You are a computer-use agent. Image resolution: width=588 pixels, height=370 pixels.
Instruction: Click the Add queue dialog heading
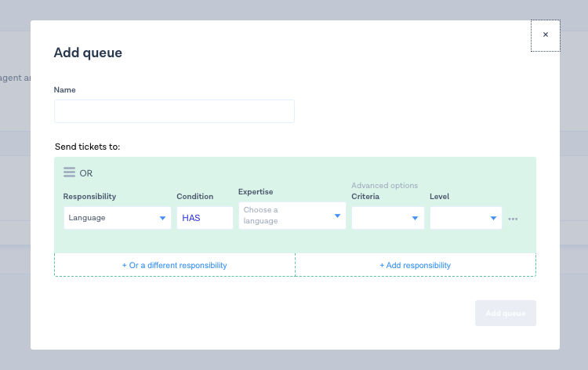[88, 53]
